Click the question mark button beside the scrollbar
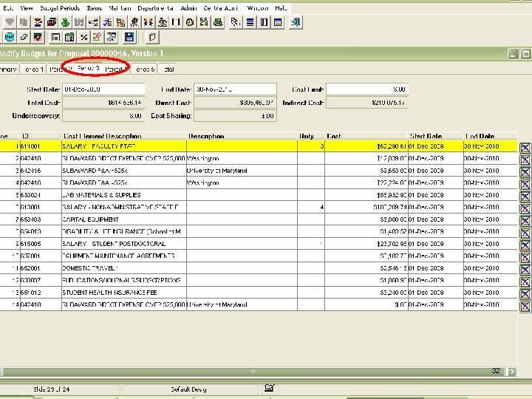 point(511,372)
